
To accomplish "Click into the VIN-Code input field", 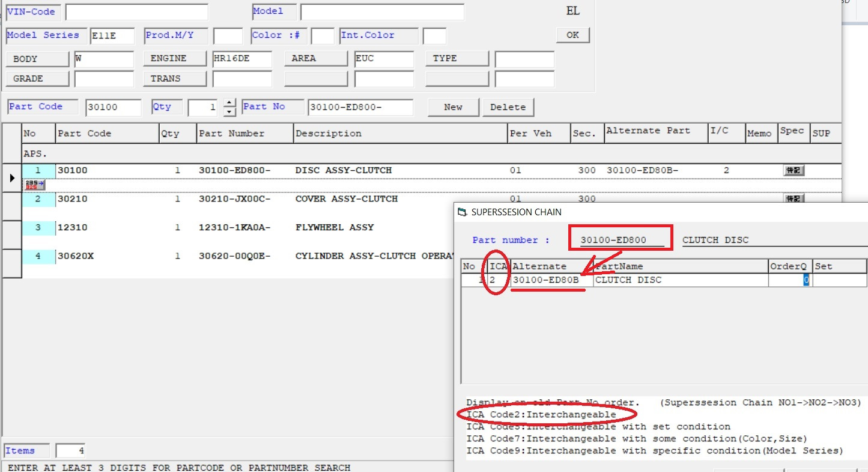I will tap(136, 12).
